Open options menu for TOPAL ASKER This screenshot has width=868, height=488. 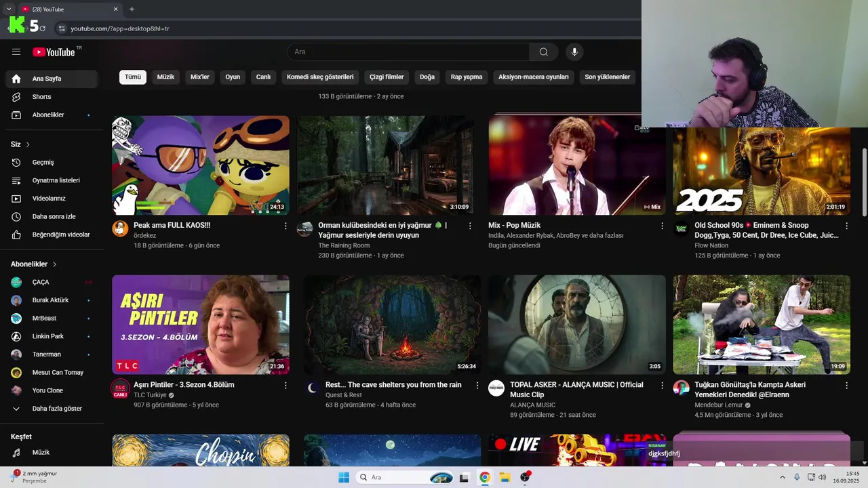pos(663,386)
